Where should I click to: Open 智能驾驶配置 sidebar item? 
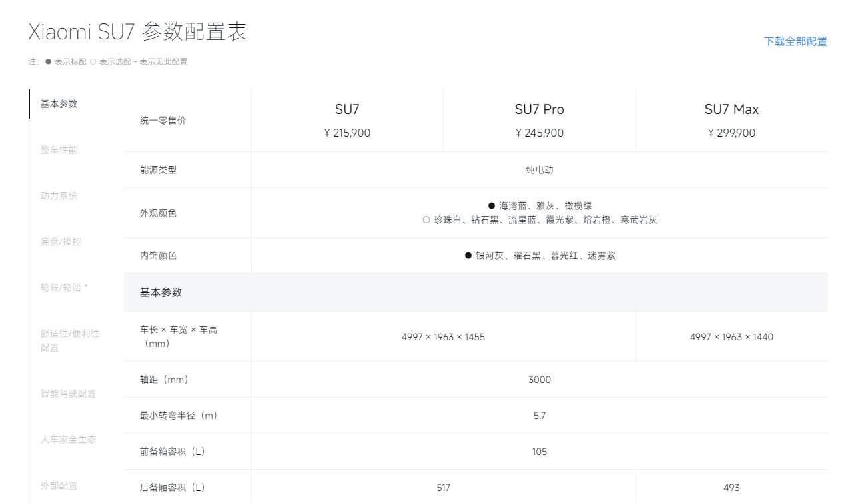[x=69, y=393]
